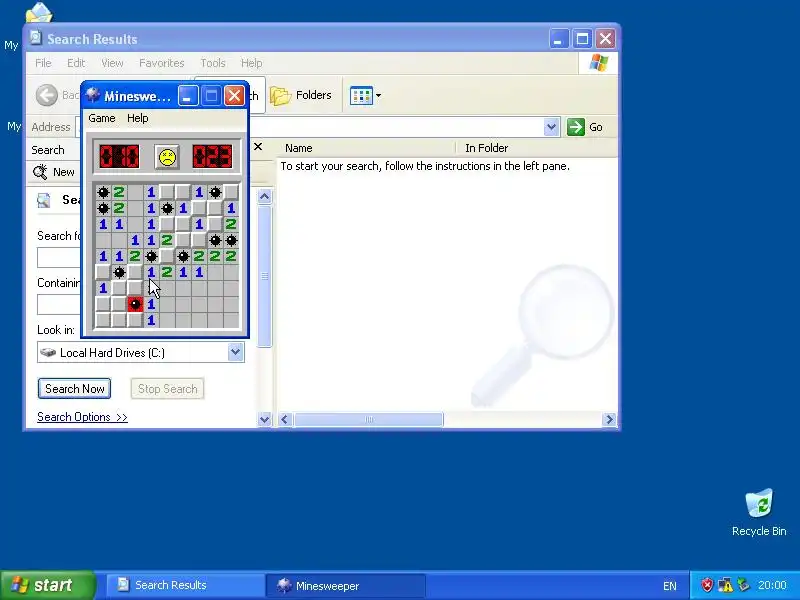Click the Folders toolbar folder icon
This screenshot has height=600, width=800.
pyautogui.click(x=280, y=95)
